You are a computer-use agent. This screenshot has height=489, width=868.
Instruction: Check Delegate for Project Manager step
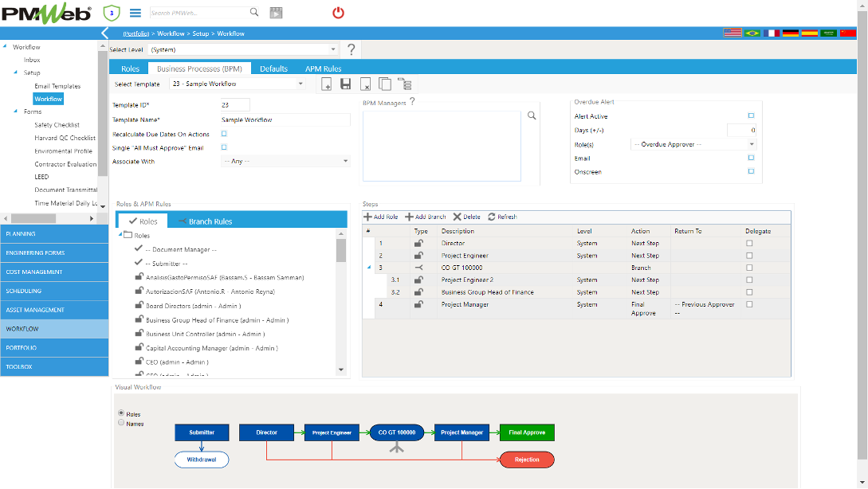pyautogui.click(x=749, y=304)
